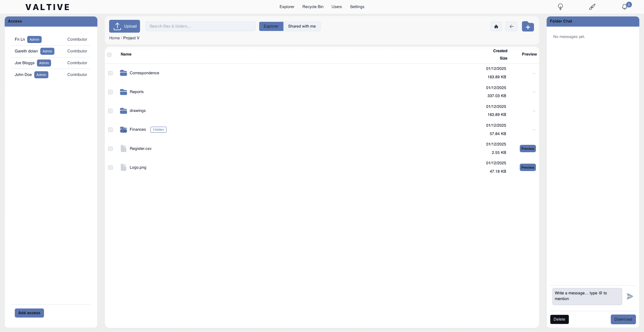Open the Correspondence folder icon
This screenshot has height=332, width=644.
click(123, 73)
